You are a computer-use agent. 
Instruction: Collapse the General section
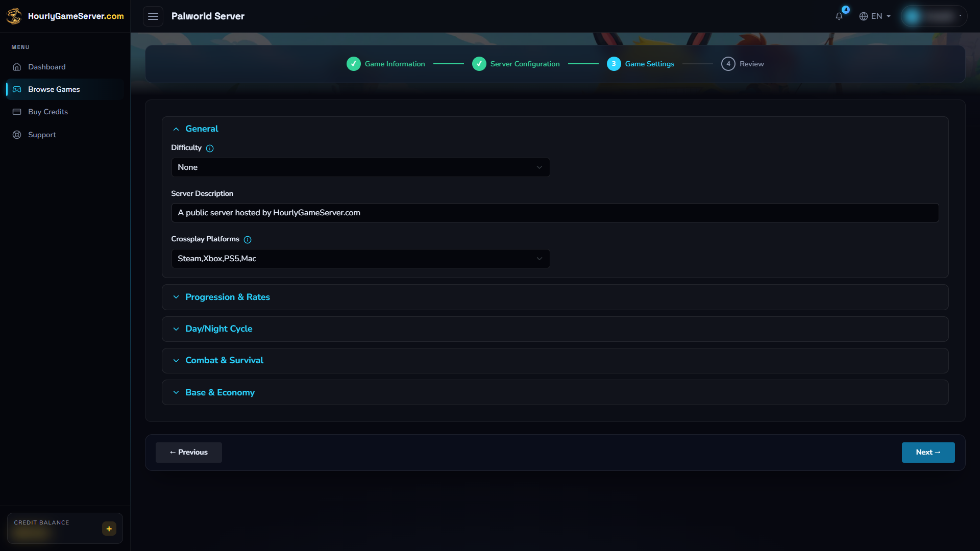pos(555,129)
